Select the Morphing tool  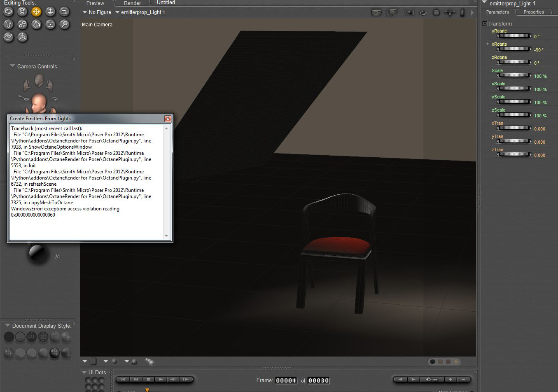pyautogui.click(x=8, y=37)
